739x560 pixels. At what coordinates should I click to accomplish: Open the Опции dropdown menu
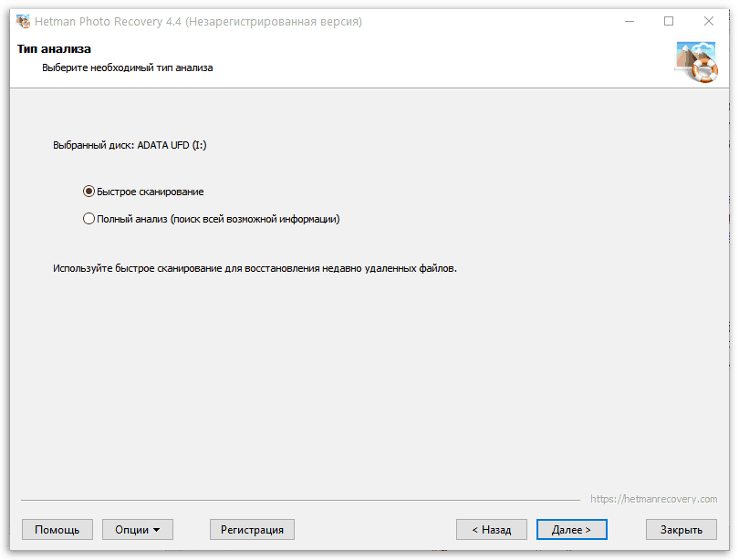point(138,529)
